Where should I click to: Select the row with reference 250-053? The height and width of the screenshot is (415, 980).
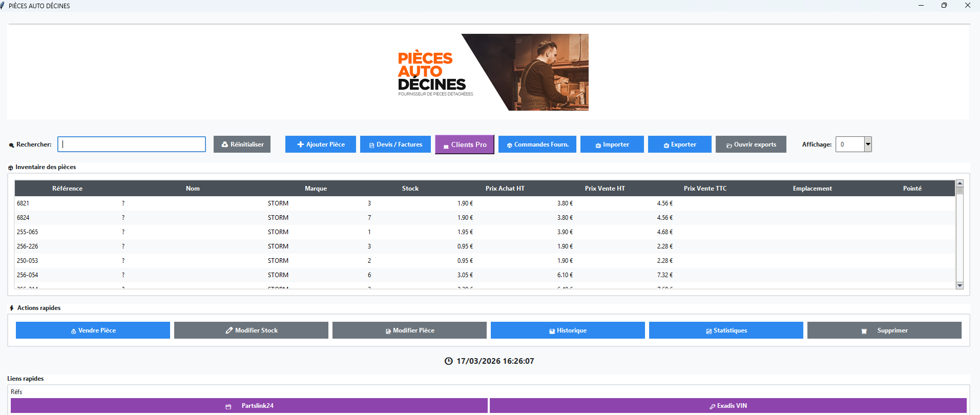pyautogui.click(x=485, y=261)
